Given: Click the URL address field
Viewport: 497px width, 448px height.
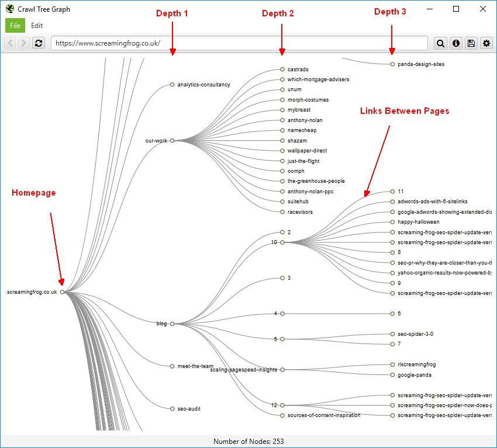Looking at the screenshot, I should click(240, 43).
